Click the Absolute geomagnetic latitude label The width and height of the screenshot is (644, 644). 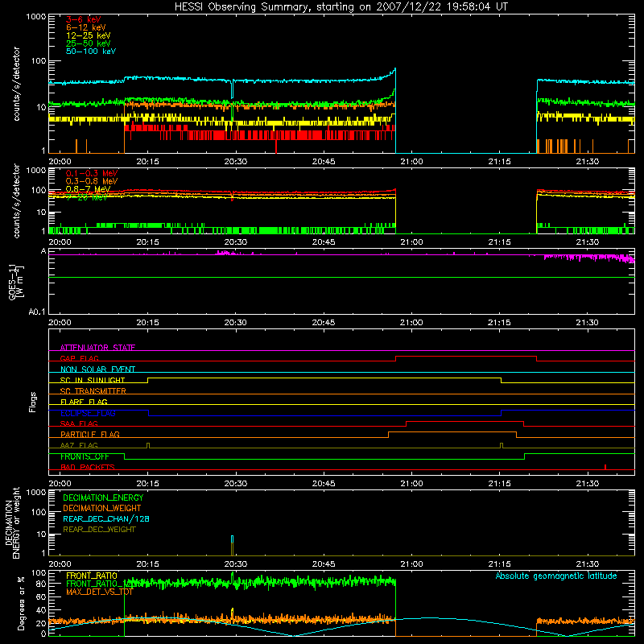pos(556,576)
